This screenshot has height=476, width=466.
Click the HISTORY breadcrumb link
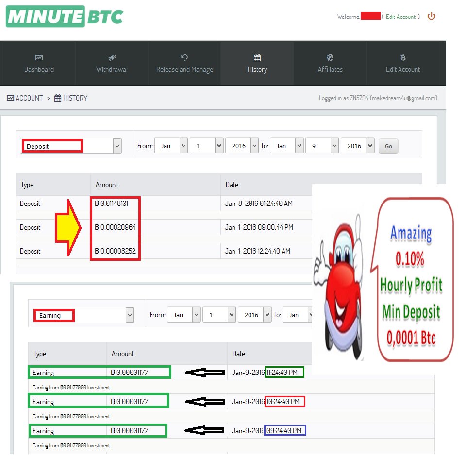coord(75,98)
